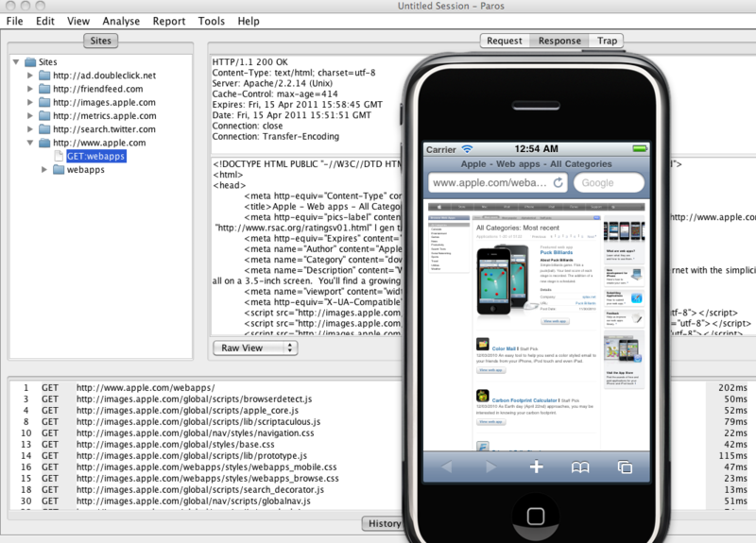Image resolution: width=756 pixels, height=543 pixels.
Task: Open the Report menu
Action: pos(169,21)
